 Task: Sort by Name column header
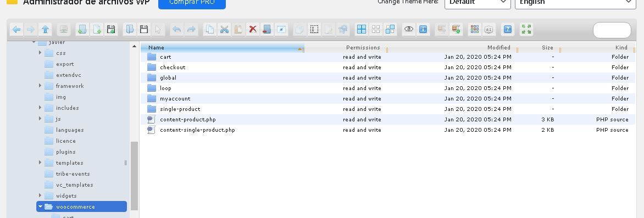coord(222,48)
